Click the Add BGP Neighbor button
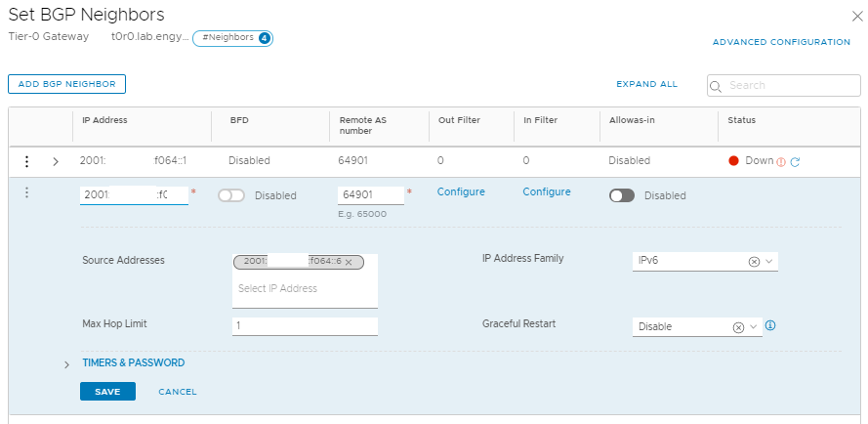Viewport: 868px width, 424px height. (66, 85)
